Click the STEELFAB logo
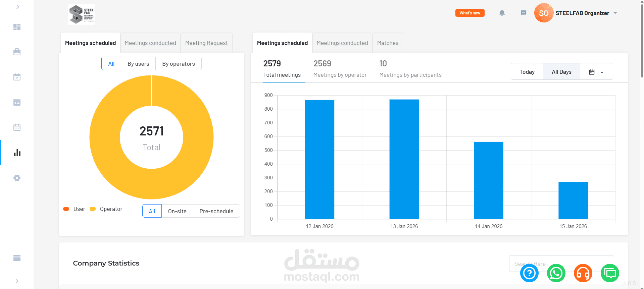This screenshot has width=644, height=289. [x=81, y=14]
